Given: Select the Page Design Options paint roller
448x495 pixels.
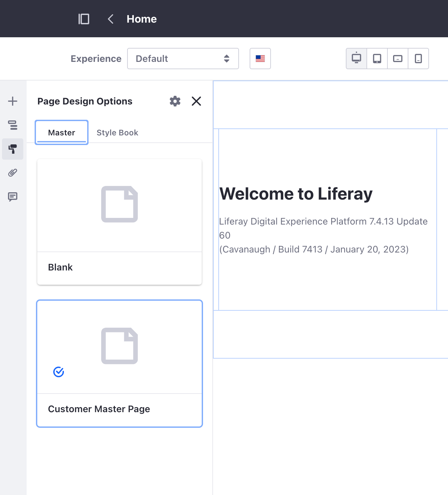Looking at the screenshot, I should tap(13, 149).
